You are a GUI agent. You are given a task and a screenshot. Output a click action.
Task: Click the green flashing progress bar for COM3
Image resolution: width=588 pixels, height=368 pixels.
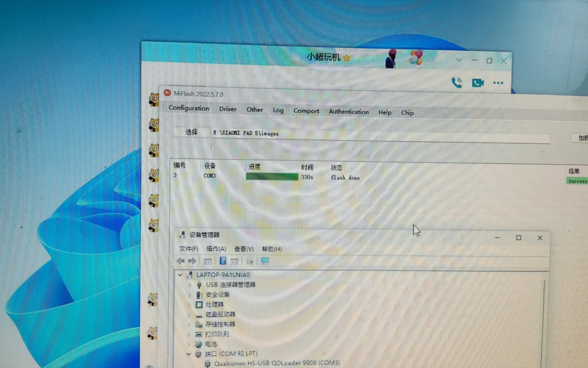click(x=272, y=177)
